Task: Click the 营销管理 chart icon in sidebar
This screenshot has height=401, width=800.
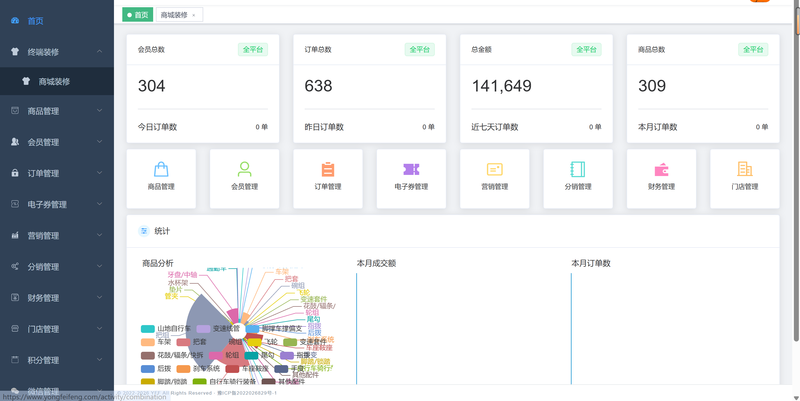Action: [x=15, y=236]
